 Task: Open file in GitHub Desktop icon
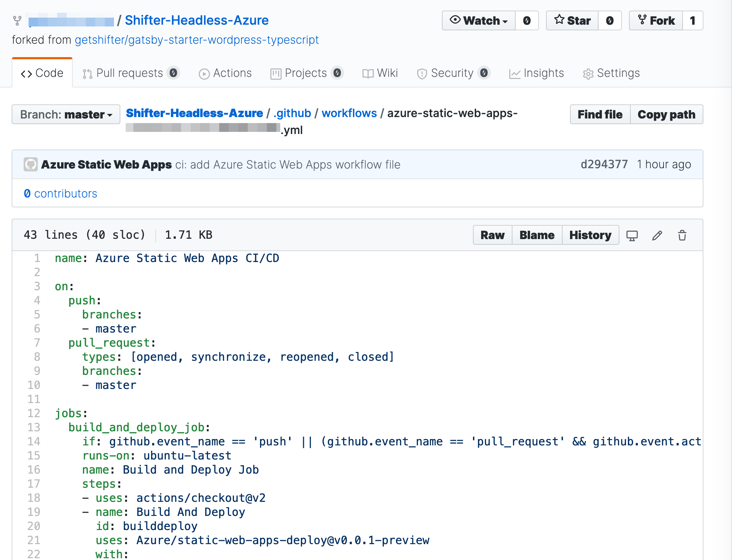point(632,235)
